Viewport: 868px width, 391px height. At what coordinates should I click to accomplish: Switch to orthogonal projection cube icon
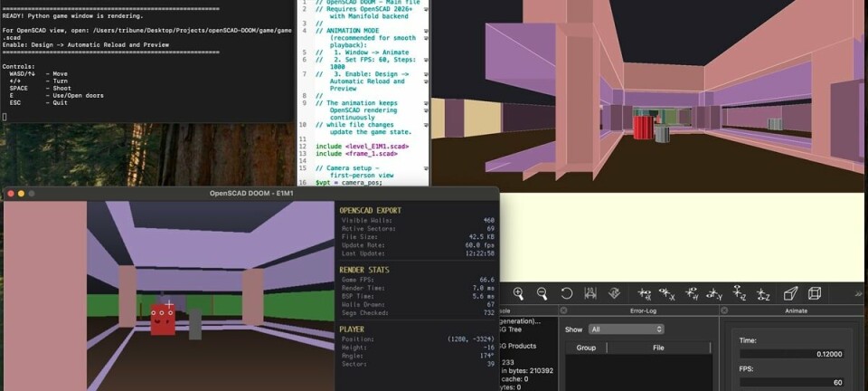pyautogui.click(x=815, y=293)
